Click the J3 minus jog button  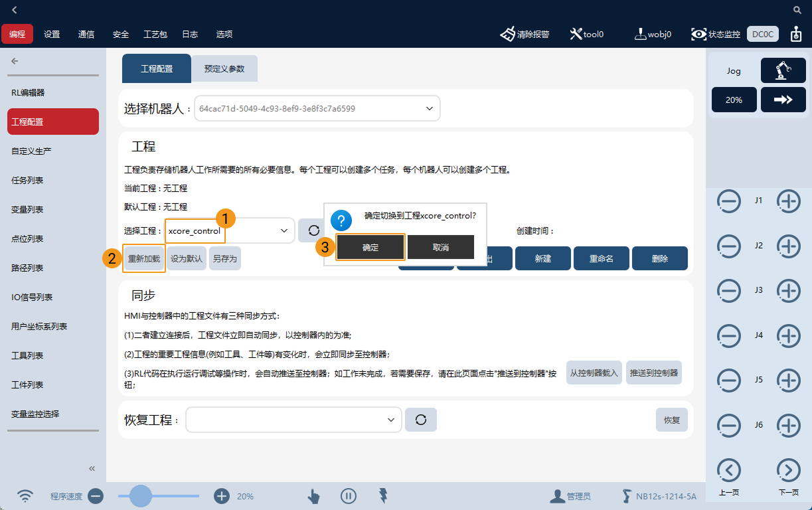[729, 291]
